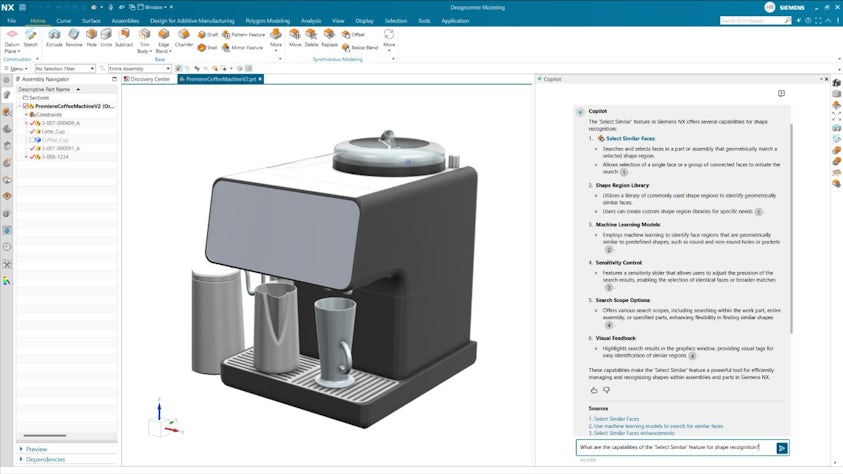The height and width of the screenshot is (474, 843).
Task: Click the command search box
Action: (755, 20)
